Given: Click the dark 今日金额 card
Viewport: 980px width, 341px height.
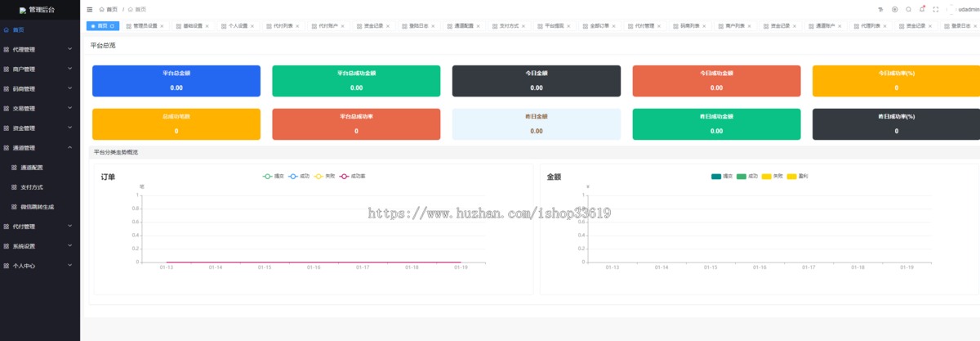Looking at the screenshot, I should click(x=537, y=81).
